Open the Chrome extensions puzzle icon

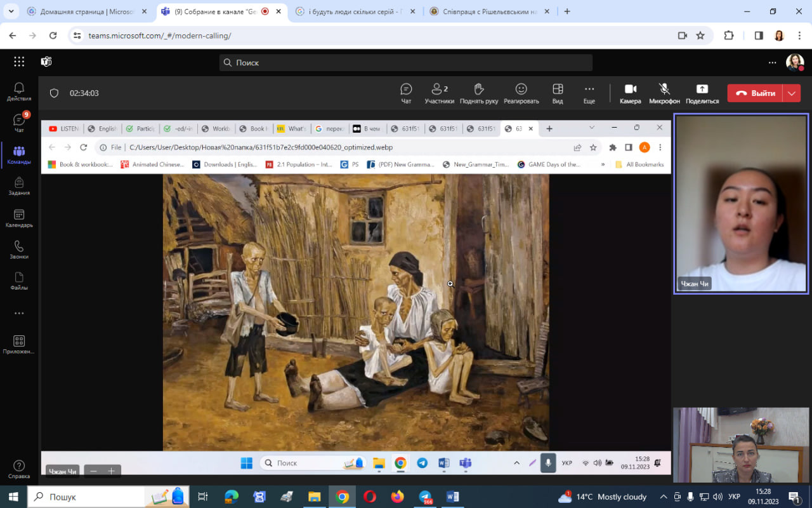[x=729, y=36]
